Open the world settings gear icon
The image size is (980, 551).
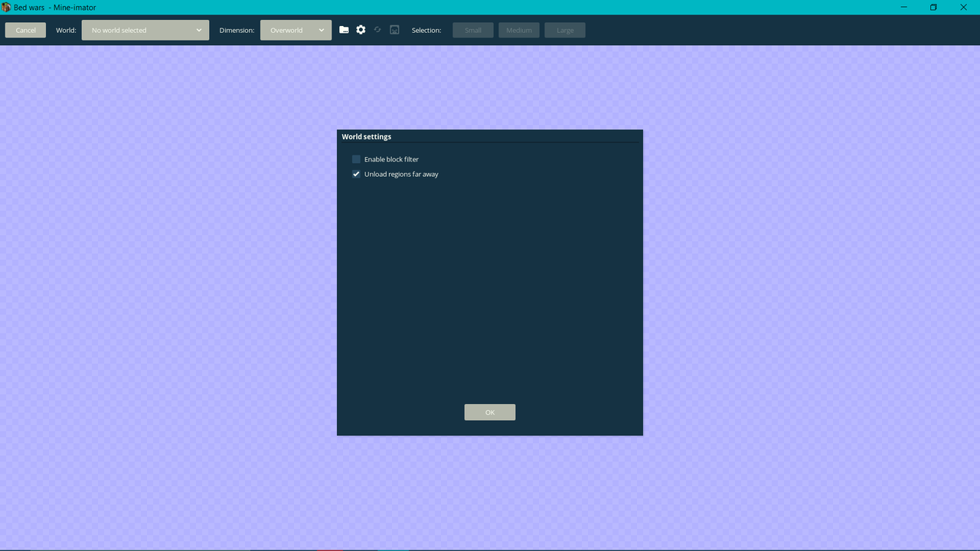pyautogui.click(x=361, y=30)
